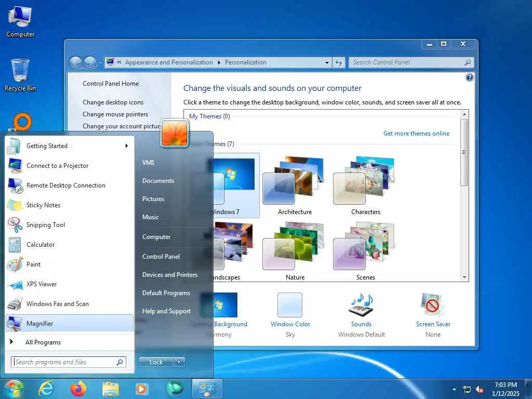This screenshot has width=532, height=399.
Task: Open the Magnifier program
Action: 70,323
